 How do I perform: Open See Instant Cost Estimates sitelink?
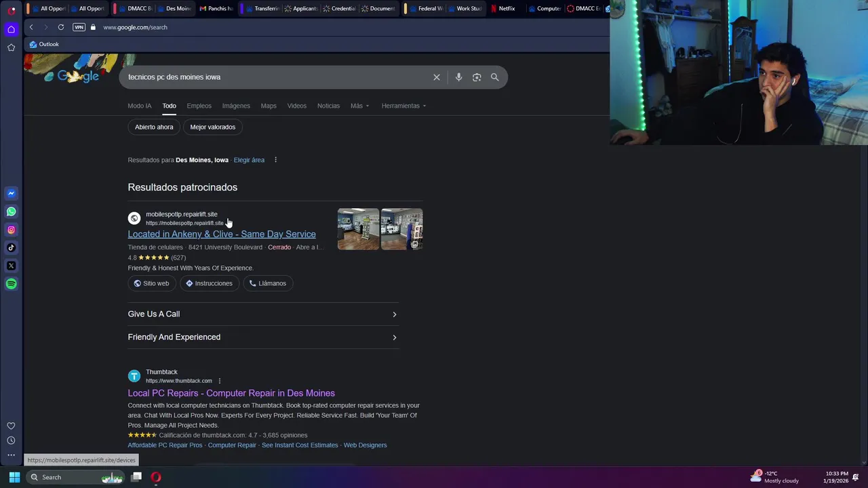click(x=300, y=445)
